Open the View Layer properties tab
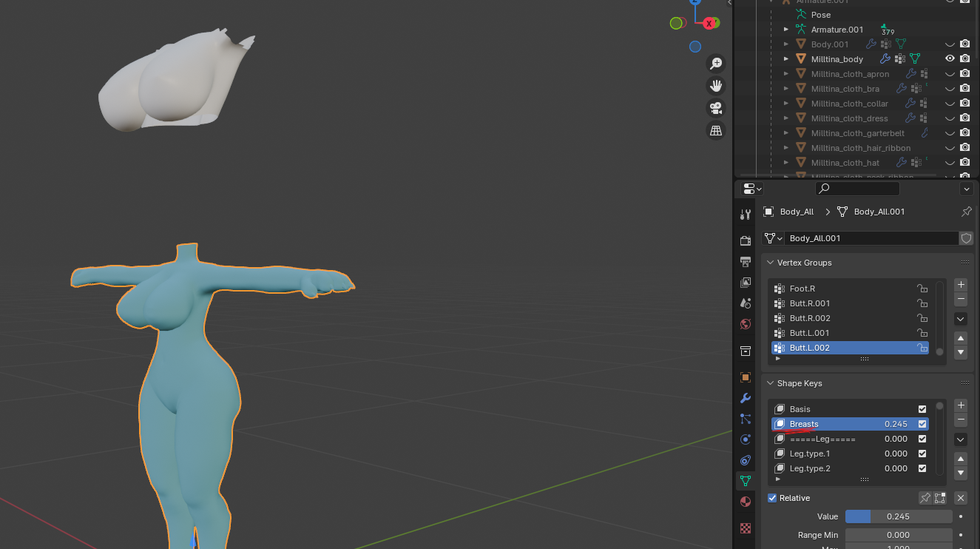 [746, 283]
